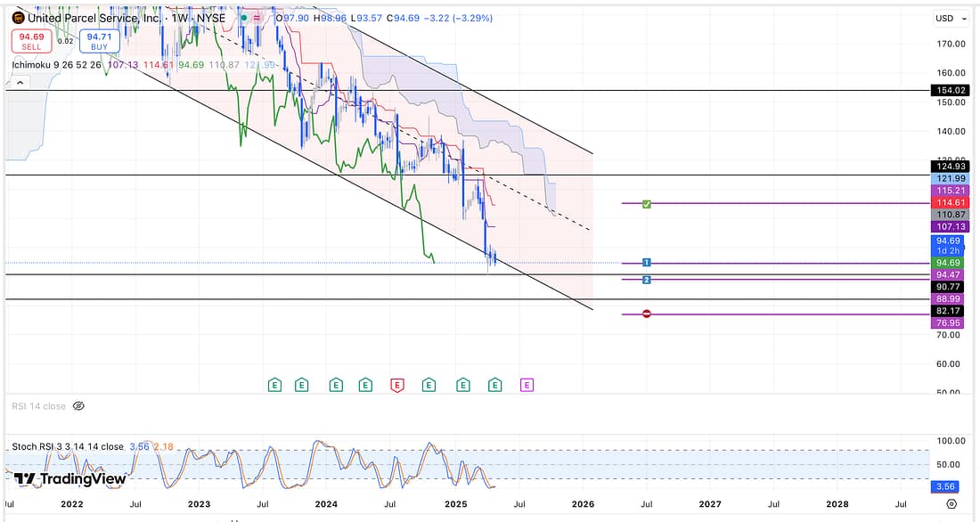
Task: Click the purple upcoming earnings marker
Action: click(527, 385)
